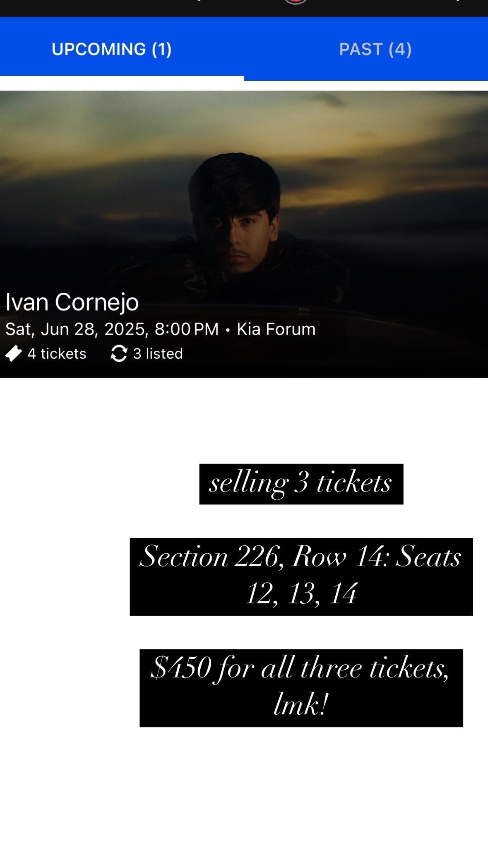Open the PAST (4) tab
The width and height of the screenshot is (488, 868).
coord(375,49)
